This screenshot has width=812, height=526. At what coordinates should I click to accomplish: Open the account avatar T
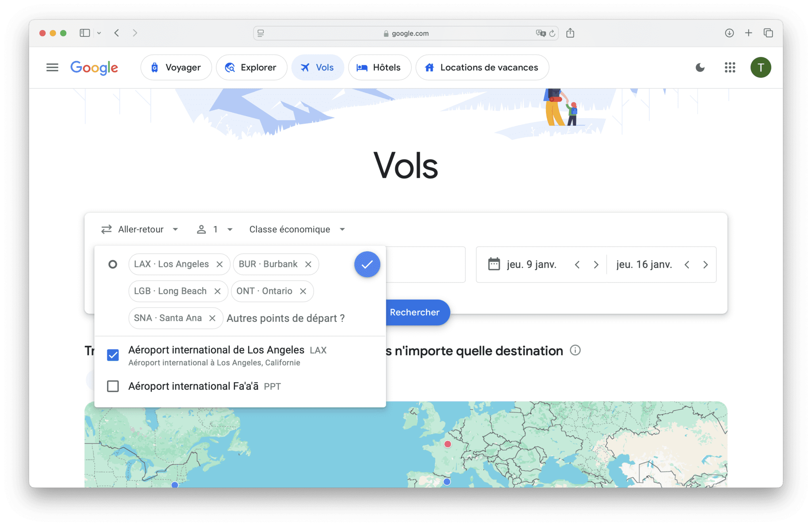[x=760, y=67]
